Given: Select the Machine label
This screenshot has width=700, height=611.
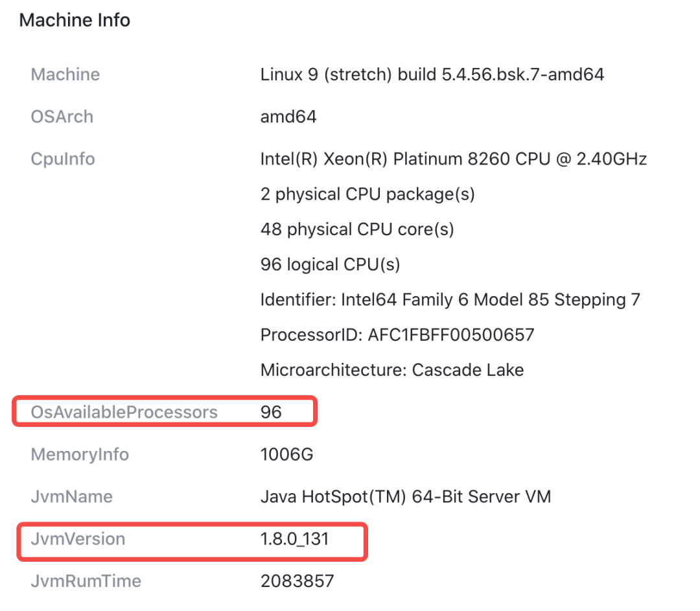Looking at the screenshot, I should [x=65, y=74].
